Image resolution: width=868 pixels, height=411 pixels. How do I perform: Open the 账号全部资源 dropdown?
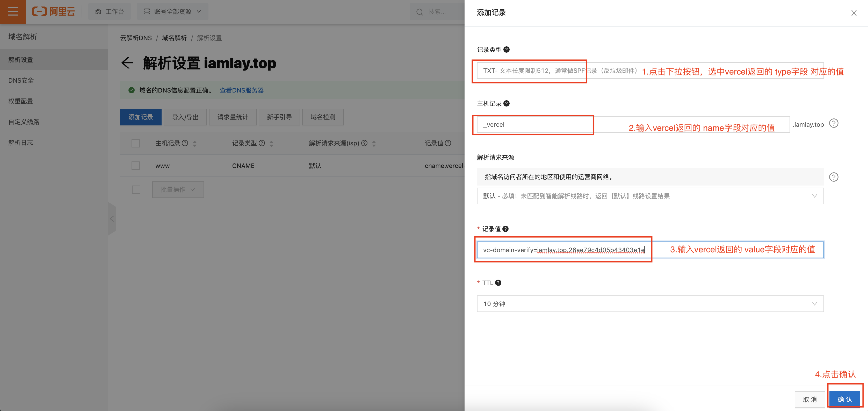[x=172, y=12]
